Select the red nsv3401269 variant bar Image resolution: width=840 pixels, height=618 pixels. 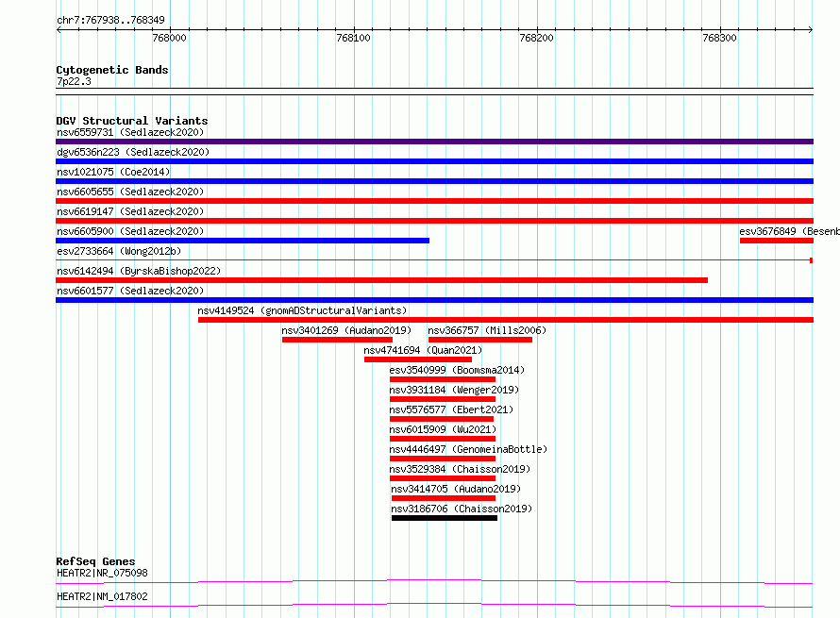338,340
